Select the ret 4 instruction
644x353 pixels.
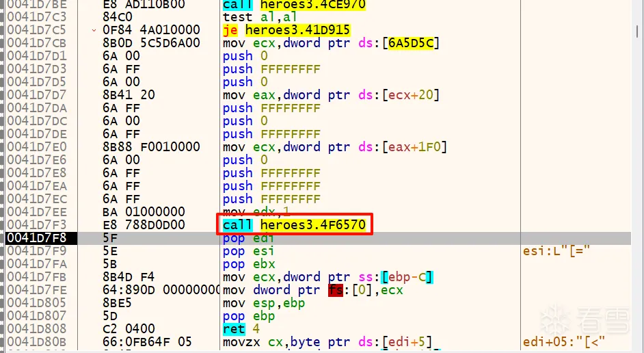[x=238, y=329]
